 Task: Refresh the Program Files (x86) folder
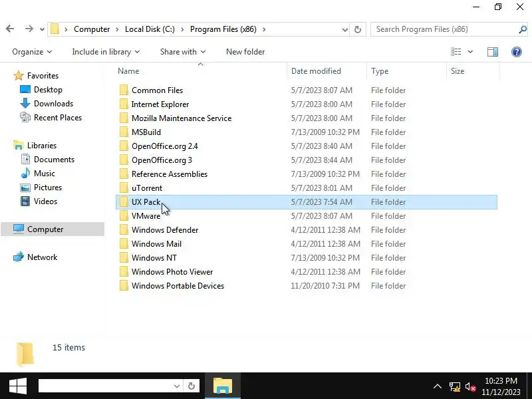coord(358,29)
